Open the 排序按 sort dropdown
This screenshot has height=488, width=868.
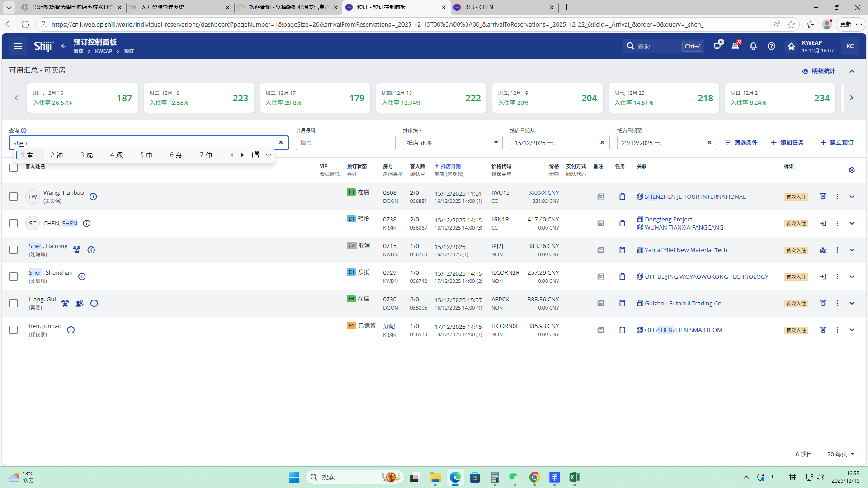(x=452, y=143)
